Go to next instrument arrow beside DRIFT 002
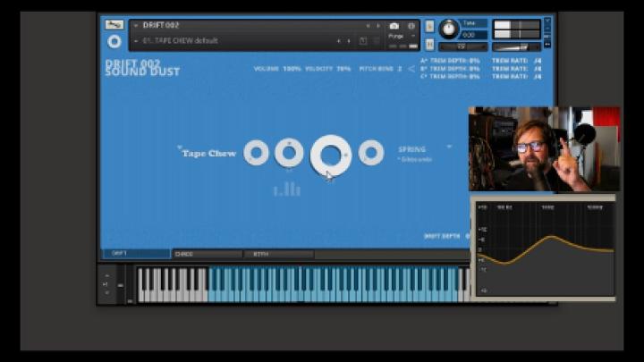Viewport: 644px width, 362px height. 378,26
